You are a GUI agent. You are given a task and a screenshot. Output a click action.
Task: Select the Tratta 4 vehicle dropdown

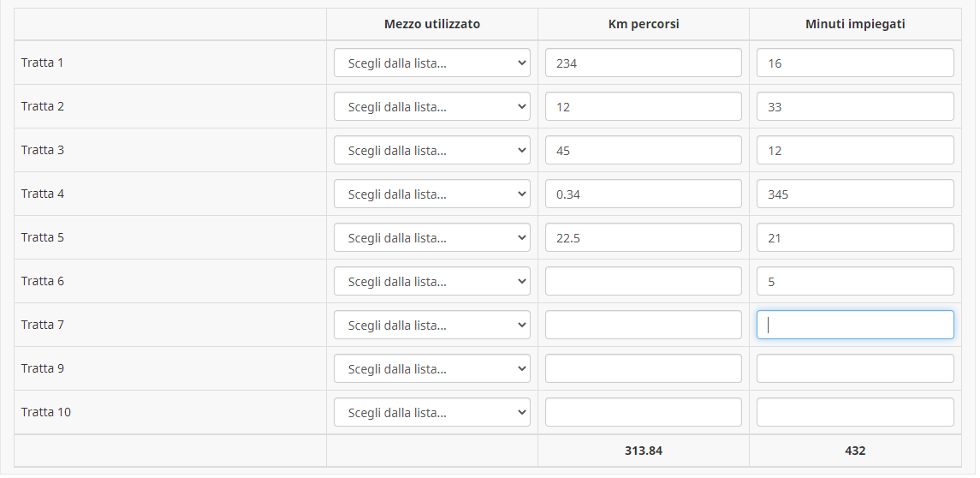431,194
